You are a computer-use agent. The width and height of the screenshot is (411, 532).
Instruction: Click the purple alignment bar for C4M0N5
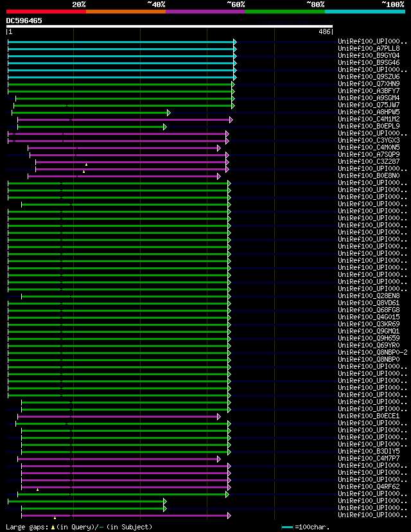click(x=123, y=148)
